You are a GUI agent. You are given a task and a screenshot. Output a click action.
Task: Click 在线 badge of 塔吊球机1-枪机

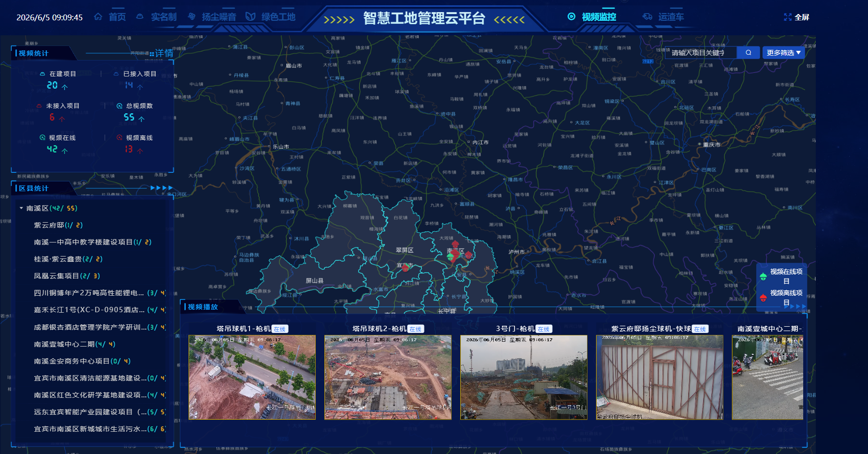point(280,329)
